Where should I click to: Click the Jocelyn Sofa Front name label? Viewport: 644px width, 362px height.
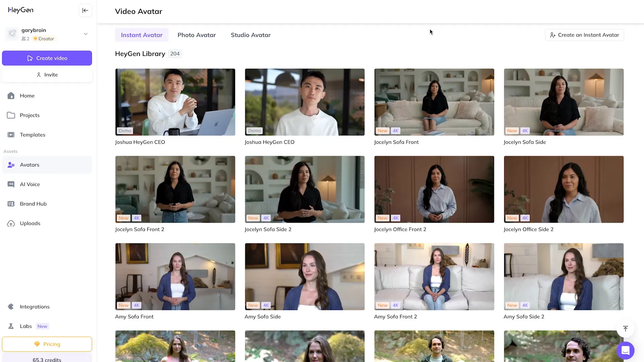[396, 142]
